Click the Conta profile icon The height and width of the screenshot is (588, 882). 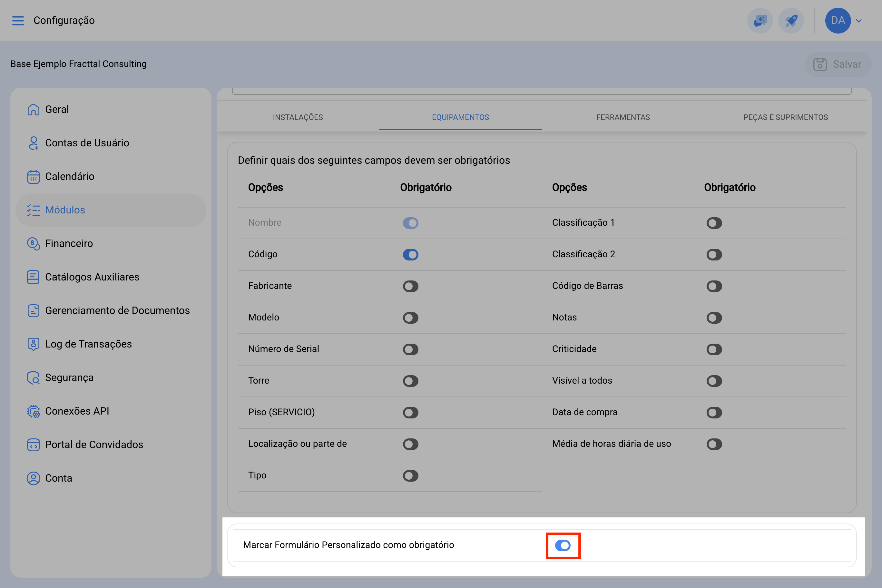(34, 478)
